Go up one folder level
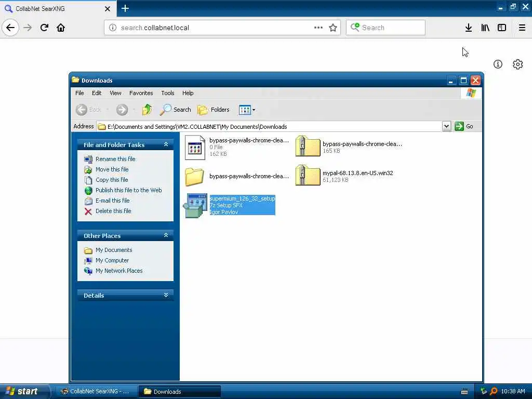The image size is (532, 399). pos(147,110)
